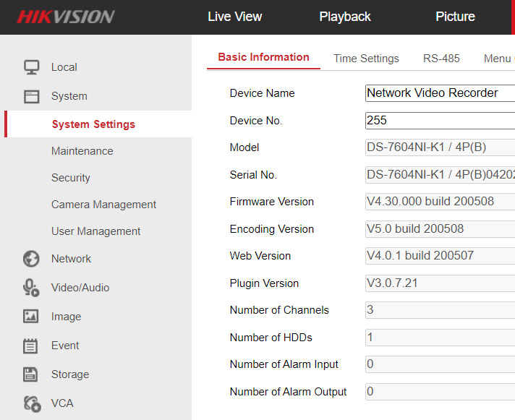The height and width of the screenshot is (420, 515).
Task: Switch to the Live View tab
Action: tap(234, 17)
